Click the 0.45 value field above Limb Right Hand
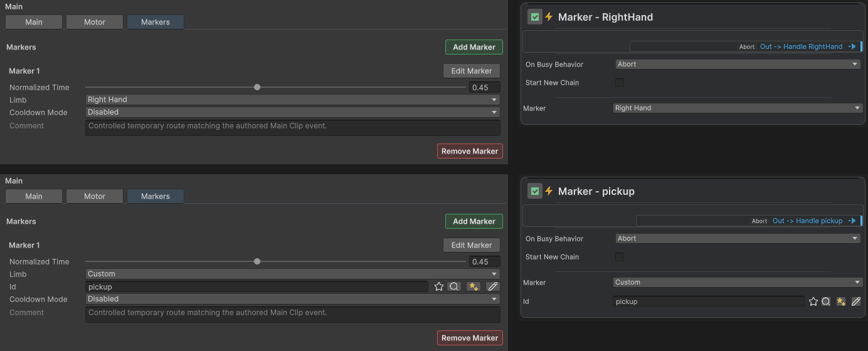Image resolution: width=868 pixels, height=351 pixels. pos(485,87)
